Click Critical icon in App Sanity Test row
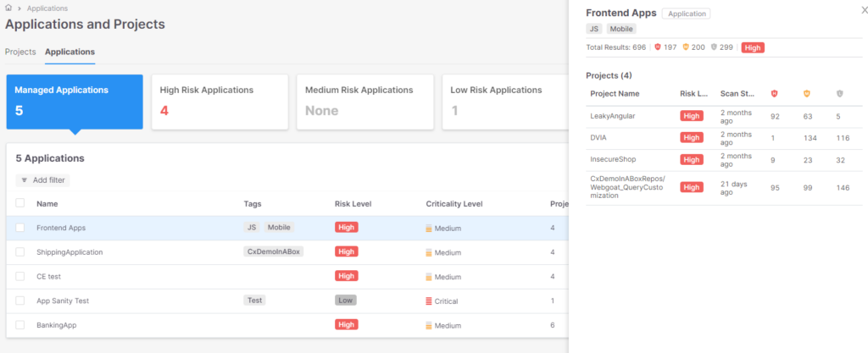 point(428,301)
